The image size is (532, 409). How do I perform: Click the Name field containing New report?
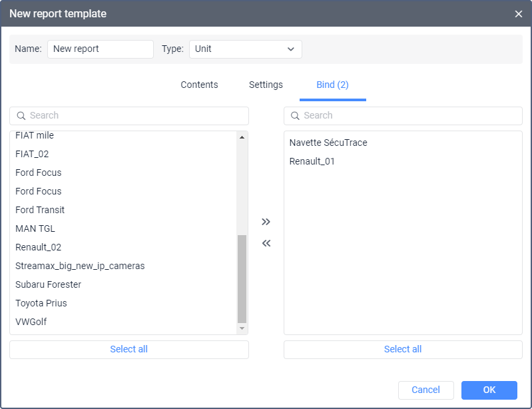pos(101,49)
